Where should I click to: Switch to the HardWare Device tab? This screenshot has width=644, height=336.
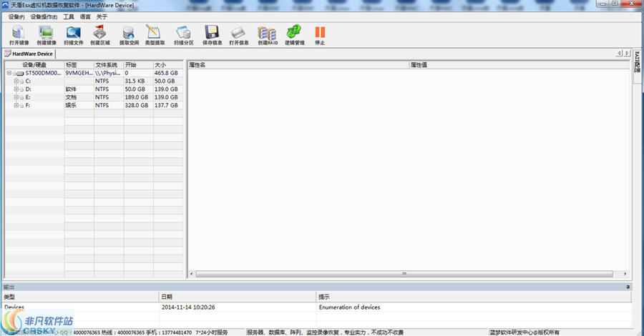29,54
